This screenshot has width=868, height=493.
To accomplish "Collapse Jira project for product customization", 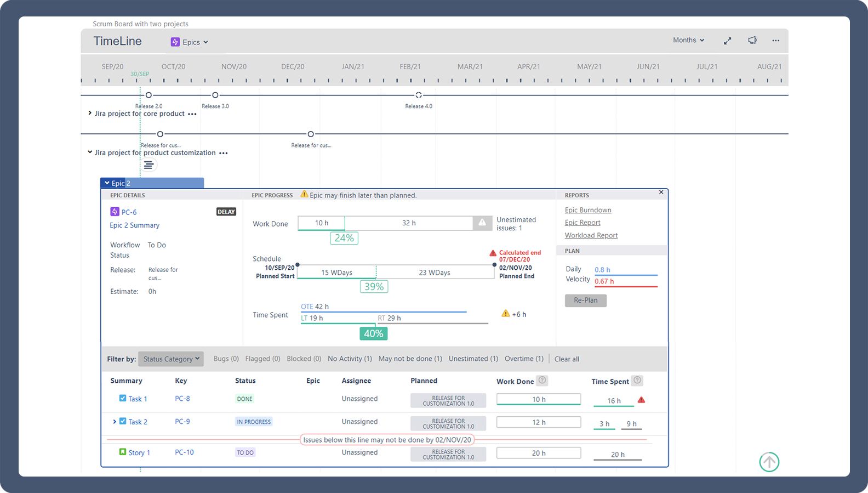I will click(90, 152).
